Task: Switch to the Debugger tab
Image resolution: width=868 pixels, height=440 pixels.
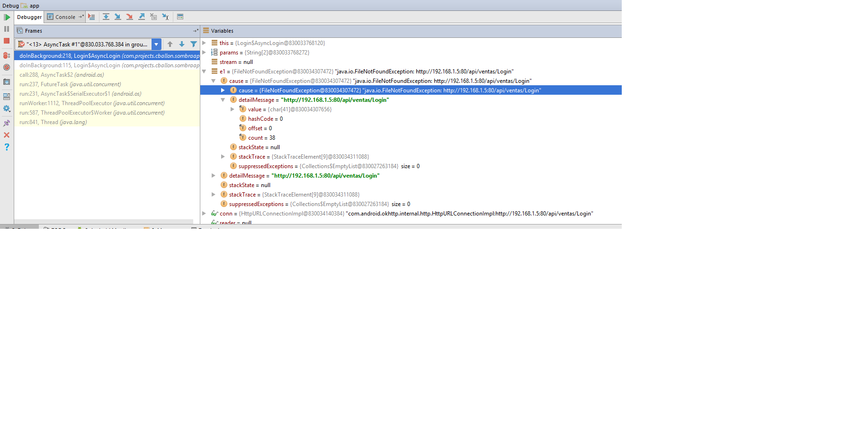Action: tap(29, 17)
